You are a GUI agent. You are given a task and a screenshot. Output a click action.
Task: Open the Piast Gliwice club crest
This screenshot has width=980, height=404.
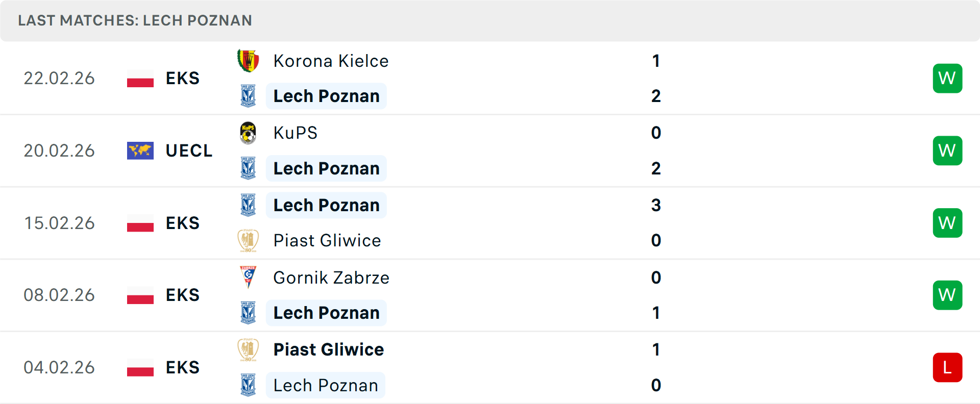(x=249, y=240)
